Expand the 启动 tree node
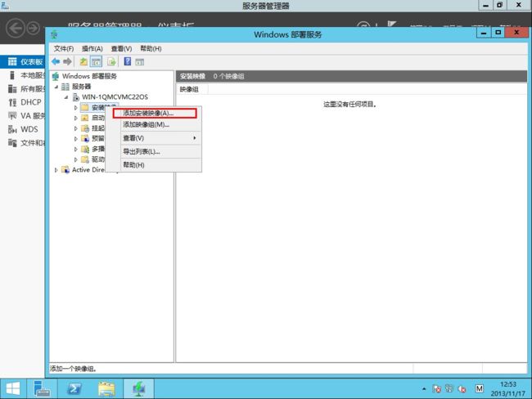Screen dimensions: 532x399 [75, 118]
